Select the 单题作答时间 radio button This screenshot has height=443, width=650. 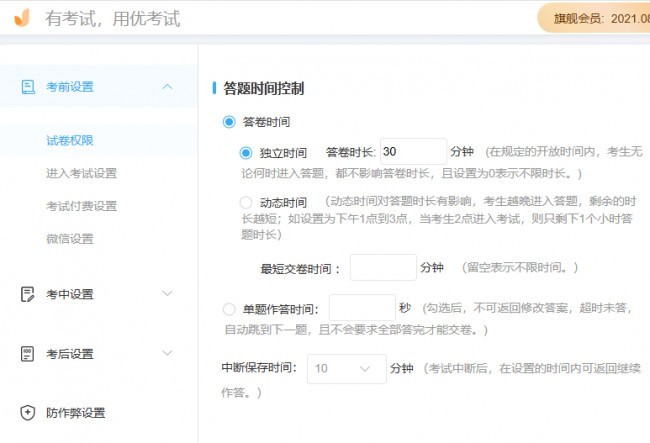229,309
